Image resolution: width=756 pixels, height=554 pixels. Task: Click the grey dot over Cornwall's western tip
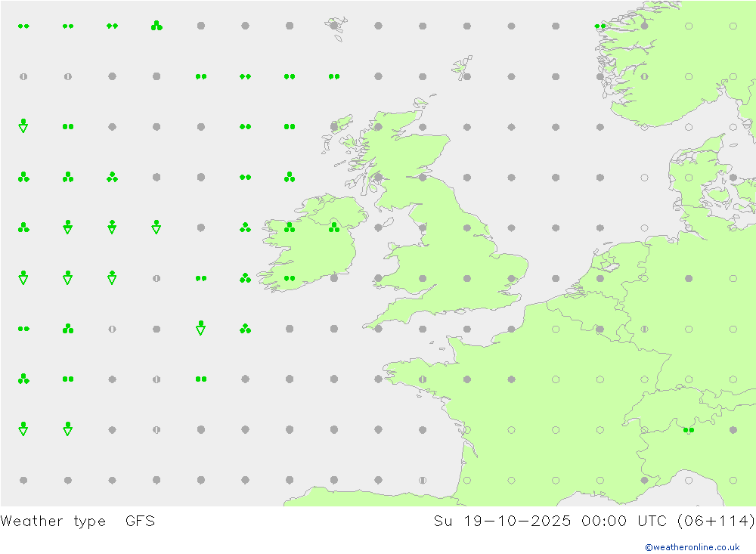point(378,329)
